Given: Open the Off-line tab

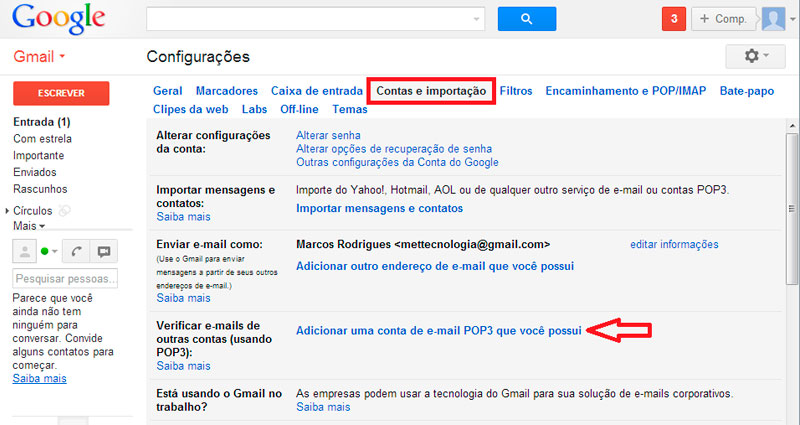Looking at the screenshot, I should (299, 109).
